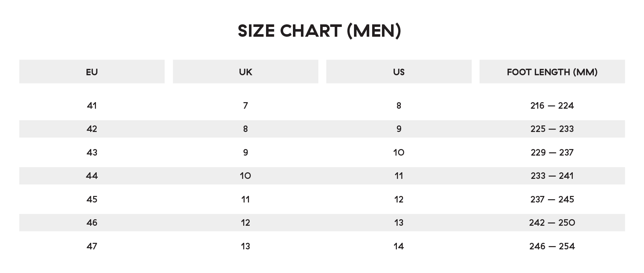The width and height of the screenshot is (644, 273).
Task: Click the US column header
Action: coord(399,72)
